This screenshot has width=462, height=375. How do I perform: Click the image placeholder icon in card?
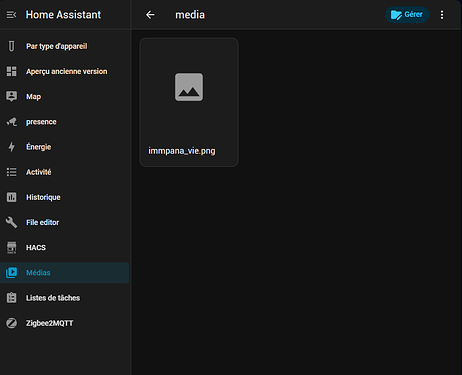pos(189,87)
